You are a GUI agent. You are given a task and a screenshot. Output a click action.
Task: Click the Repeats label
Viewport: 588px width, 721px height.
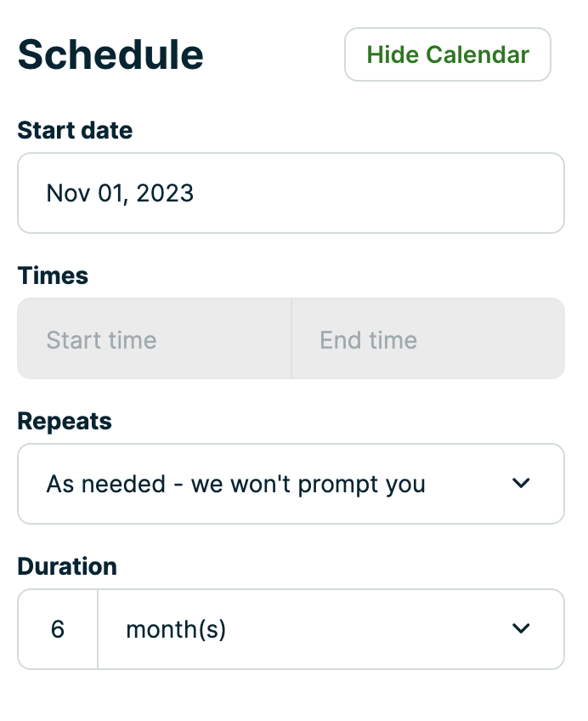click(x=65, y=420)
